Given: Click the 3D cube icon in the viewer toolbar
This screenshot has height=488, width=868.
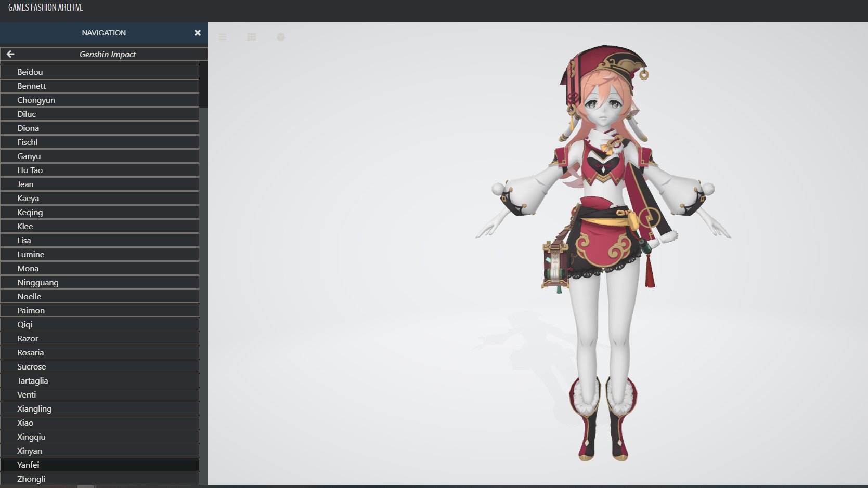Looking at the screenshot, I should (x=281, y=37).
